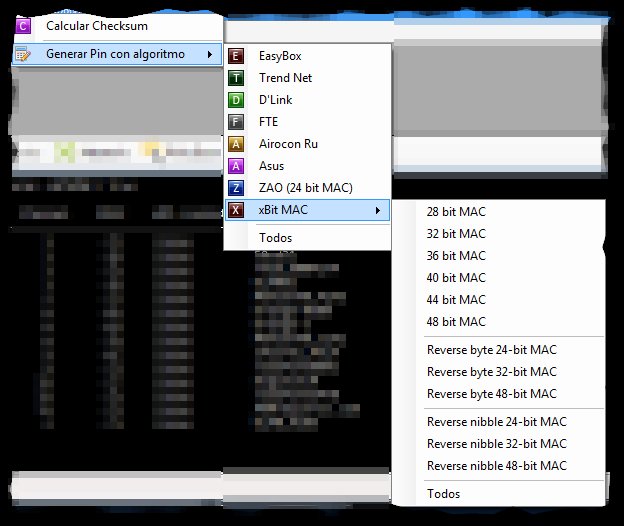
Task: Click the gray F FTE icon
Action: [x=236, y=122]
